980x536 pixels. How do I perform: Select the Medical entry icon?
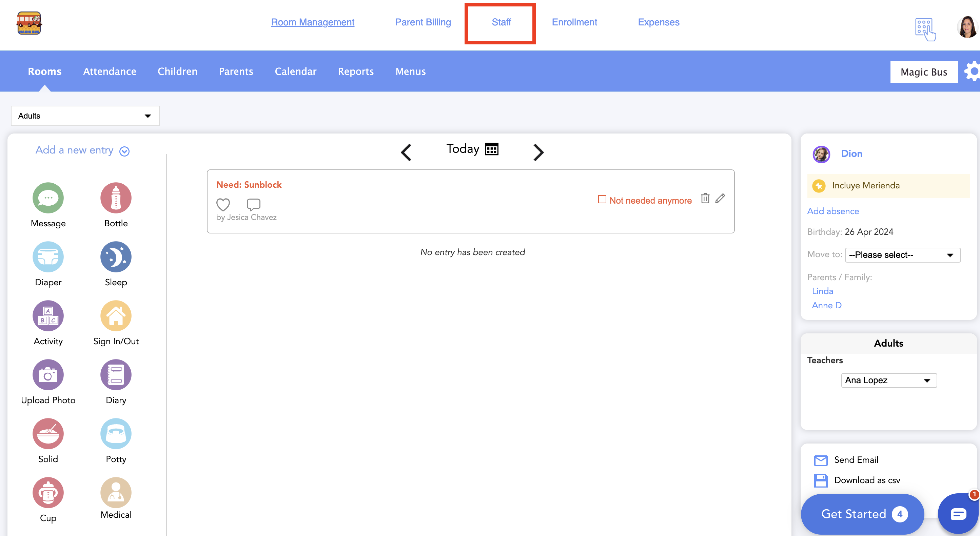[x=116, y=492]
